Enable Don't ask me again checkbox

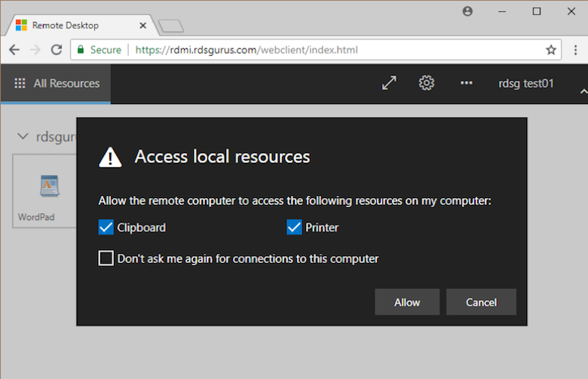[106, 258]
